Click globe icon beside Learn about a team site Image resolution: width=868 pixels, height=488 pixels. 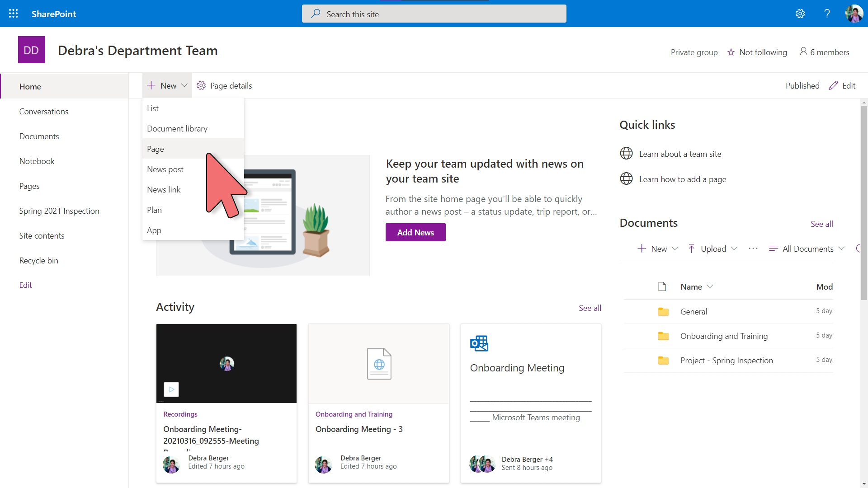(x=626, y=154)
